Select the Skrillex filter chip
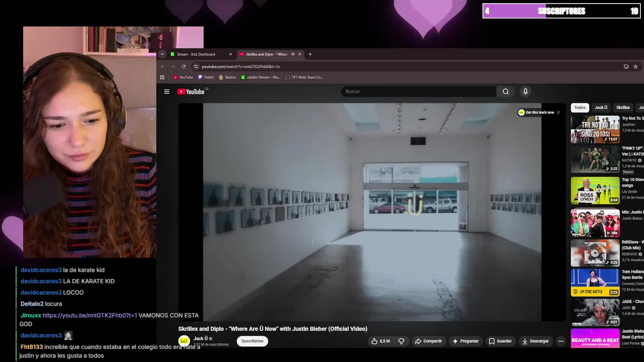 point(623,108)
